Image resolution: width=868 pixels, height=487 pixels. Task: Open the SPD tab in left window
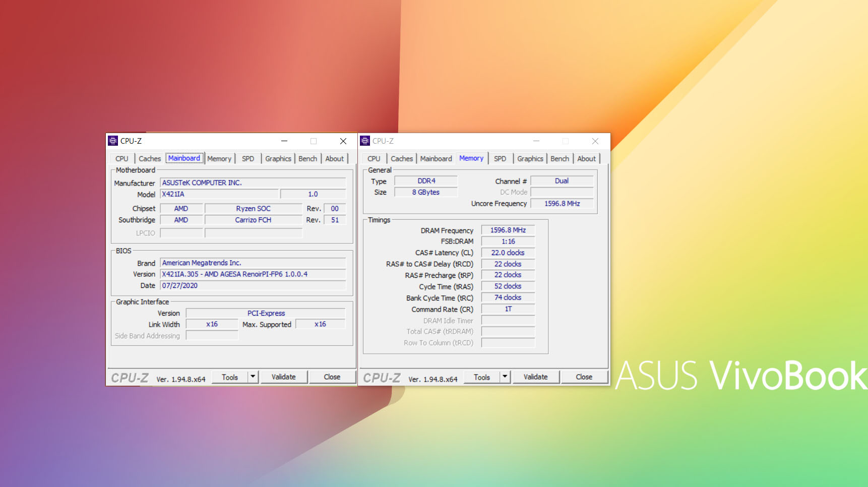coord(248,158)
